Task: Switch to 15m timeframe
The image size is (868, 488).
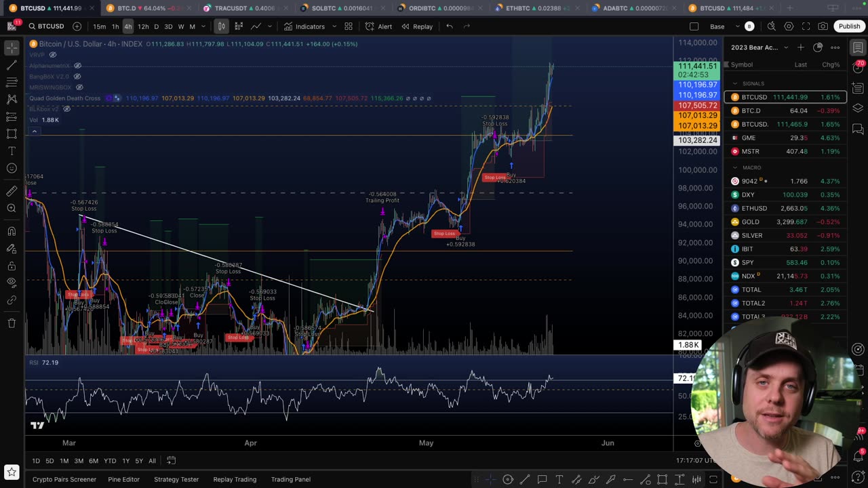Action: [x=100, y=26]
